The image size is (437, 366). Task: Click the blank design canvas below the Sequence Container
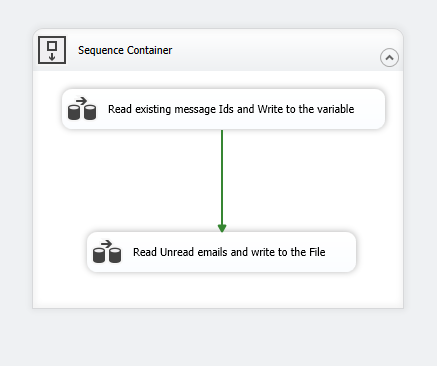218,337
